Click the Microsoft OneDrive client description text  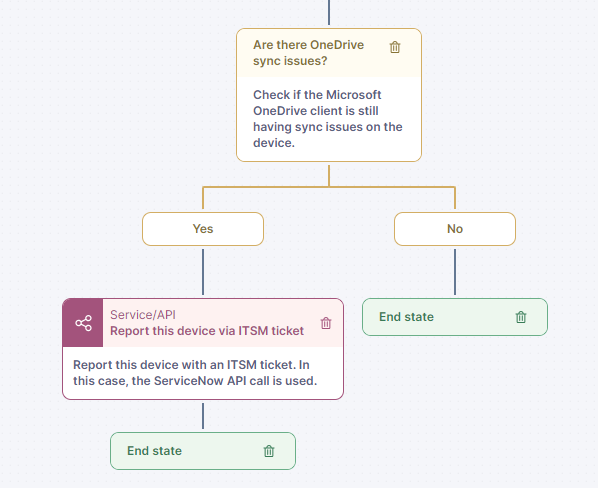pyautogui.click(x=328, y=119)
